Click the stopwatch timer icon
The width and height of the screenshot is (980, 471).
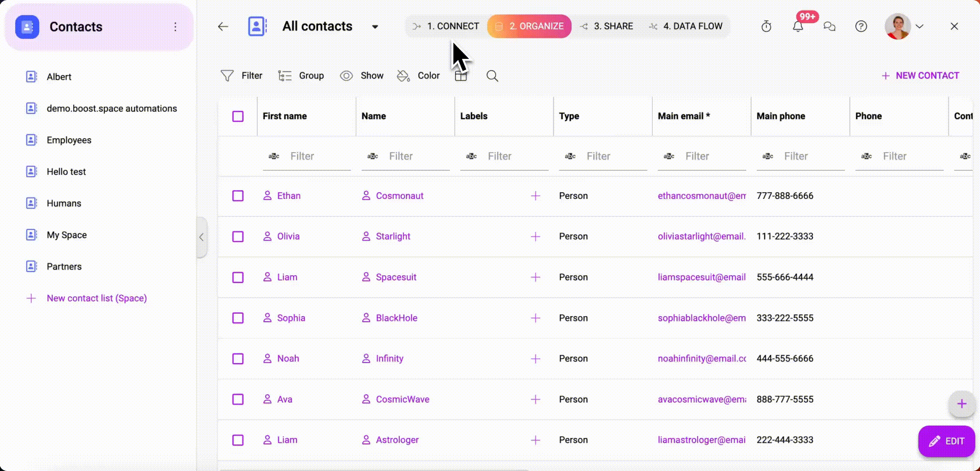tap(766, 27)
